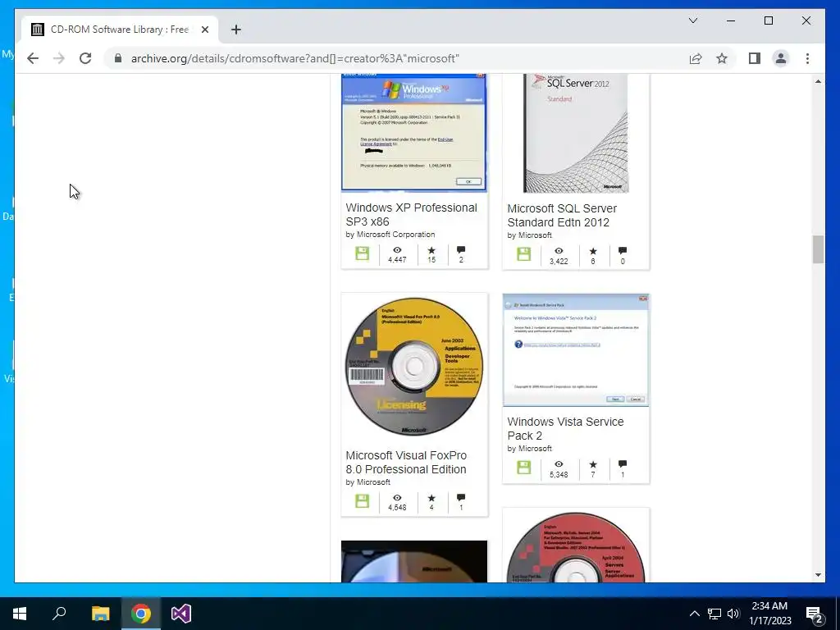Click the favorites star on Vista Service Pack card

pos(593,464)
